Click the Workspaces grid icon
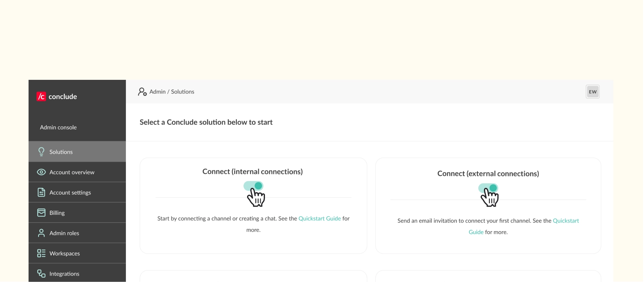The height and width of the screenshot is (282, 644). 41,253
